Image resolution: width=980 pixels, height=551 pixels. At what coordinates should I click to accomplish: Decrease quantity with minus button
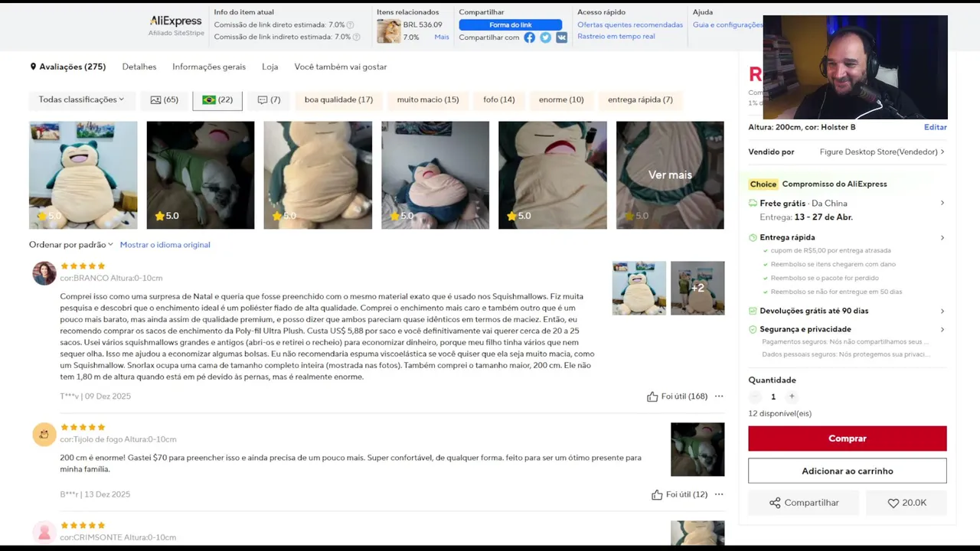(755, 396)
